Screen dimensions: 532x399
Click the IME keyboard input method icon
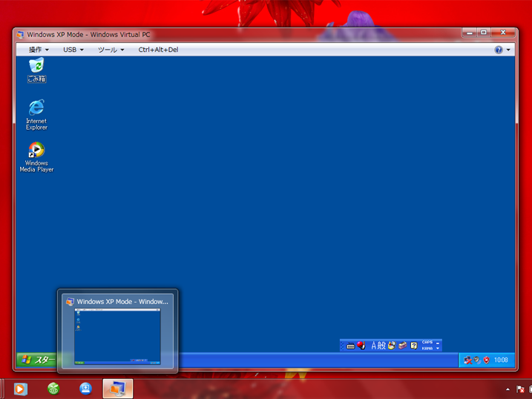351,346
